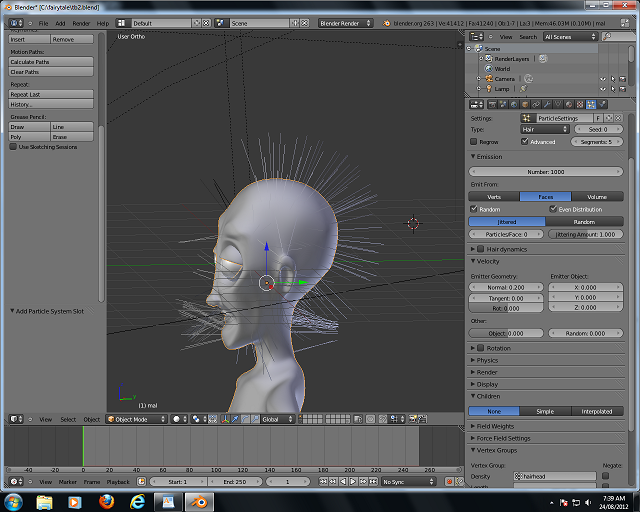640x512 pixels.
Task: Open World properties tab (globe icon)
Action: 514,105
